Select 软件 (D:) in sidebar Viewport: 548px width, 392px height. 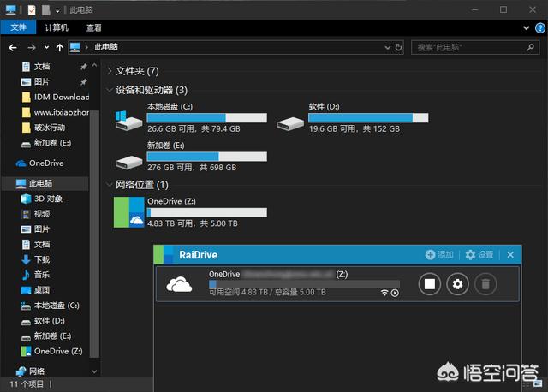(44, 321)
